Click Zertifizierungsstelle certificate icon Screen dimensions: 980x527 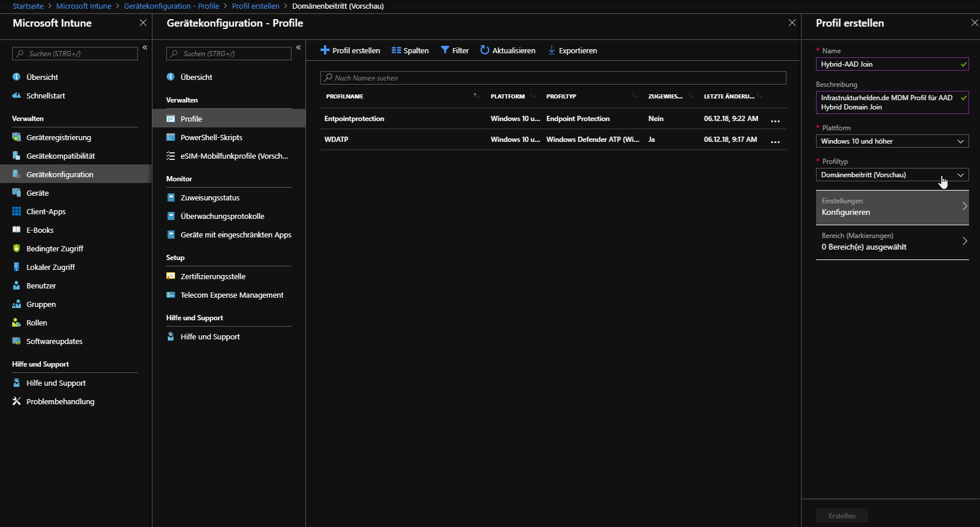tap(170, 276)
